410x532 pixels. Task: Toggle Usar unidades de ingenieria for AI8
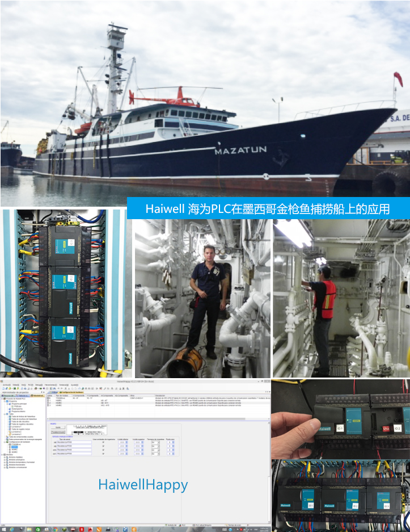[103, 442]
